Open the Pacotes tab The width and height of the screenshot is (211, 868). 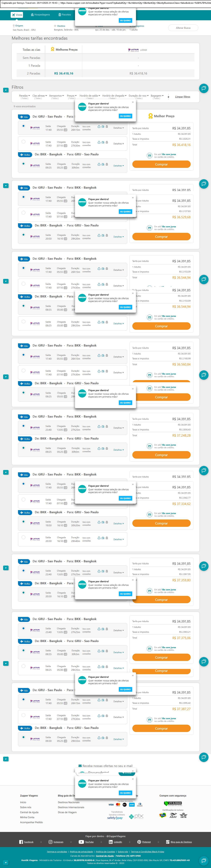click(64, 15)
